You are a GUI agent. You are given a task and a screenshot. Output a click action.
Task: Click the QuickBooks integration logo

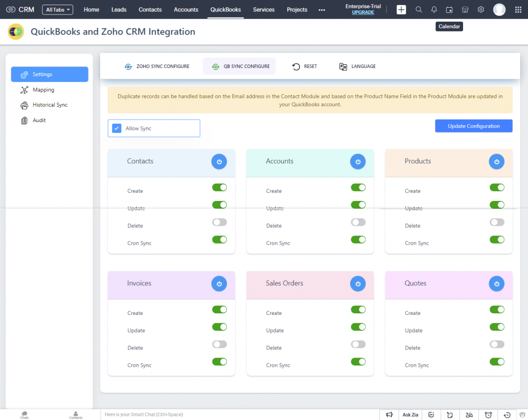[16, 31]
